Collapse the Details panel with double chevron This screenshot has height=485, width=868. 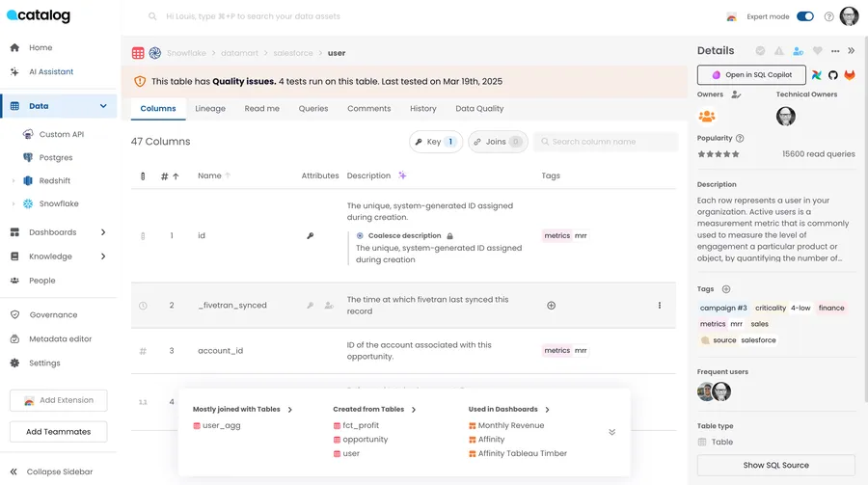(x=852, y=51)
